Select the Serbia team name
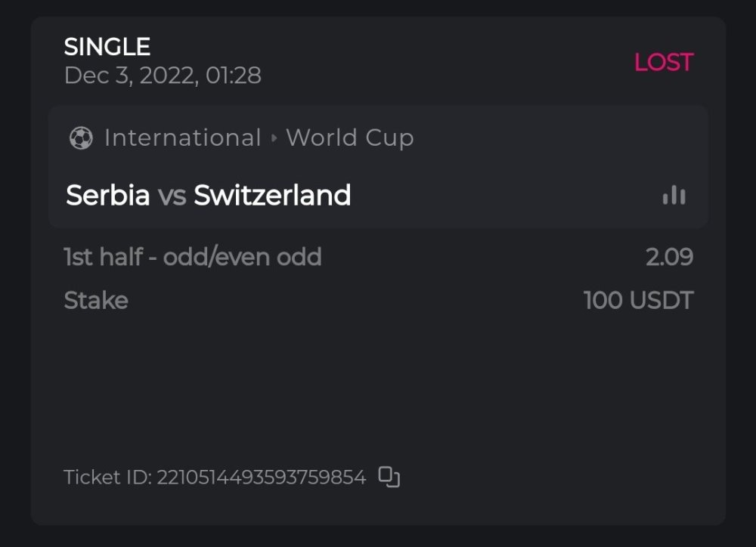Viewport: 756px width, 547px height. coord(108,196)
